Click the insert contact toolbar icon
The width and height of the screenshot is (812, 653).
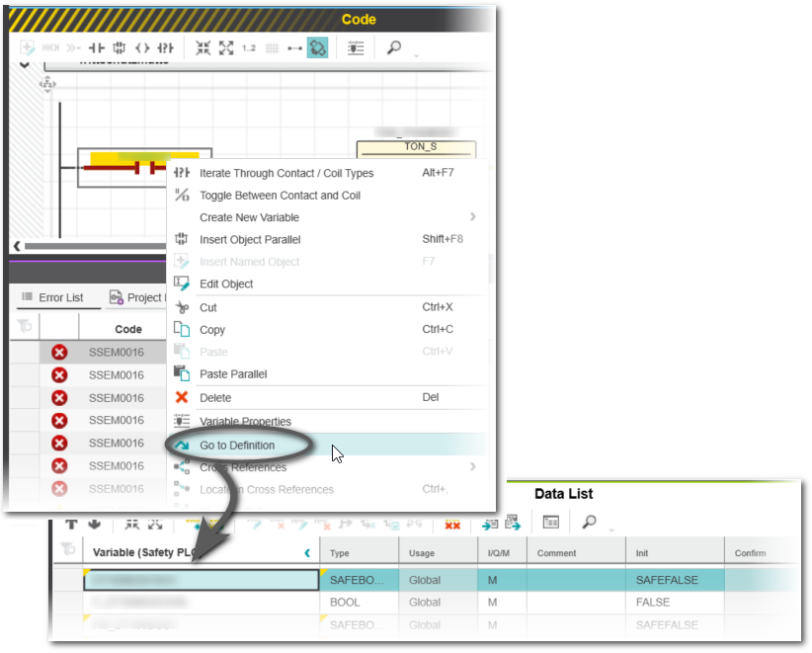point(97,47)
